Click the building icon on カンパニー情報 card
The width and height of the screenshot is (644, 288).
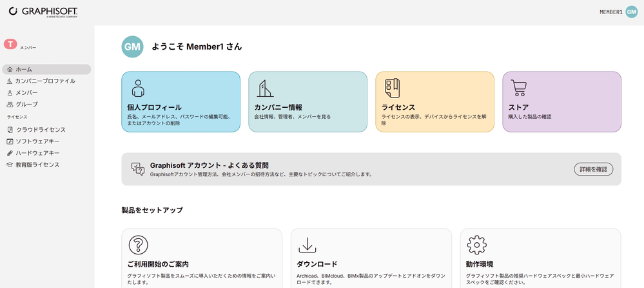coord(266,88)
